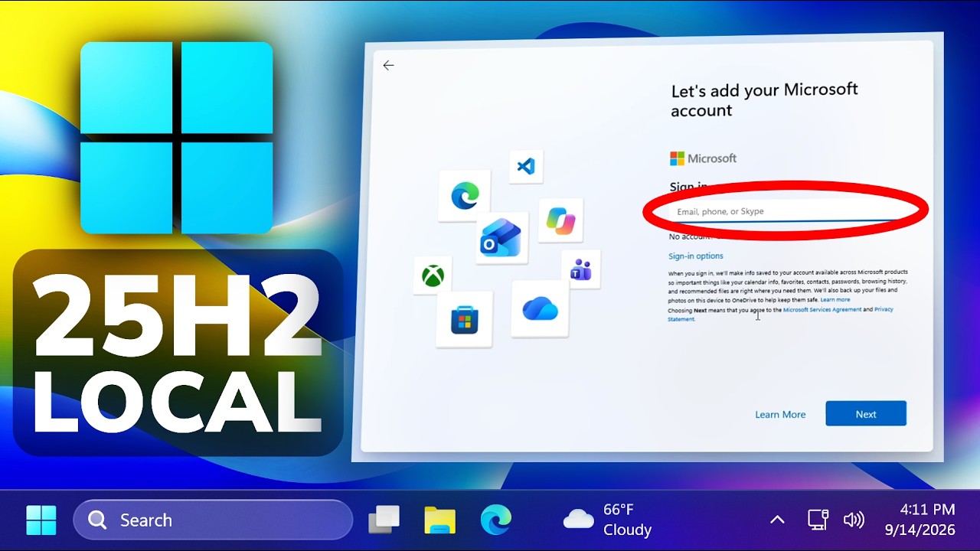Click the back arrow in setup window
This screenshot has width=980, height=551.
point(388,66)
